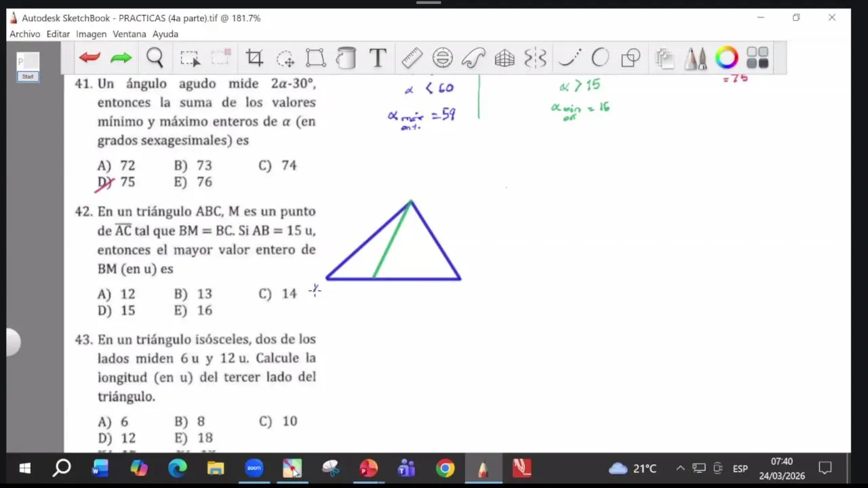Select the Zoom magnifier tool
868x488 pixels.
point(155,58)
